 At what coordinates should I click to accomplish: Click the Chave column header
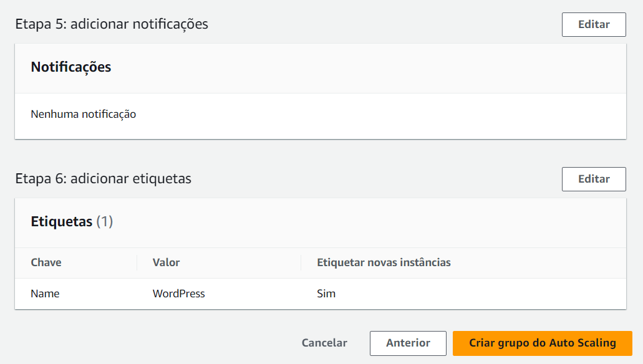pos(46,262)
